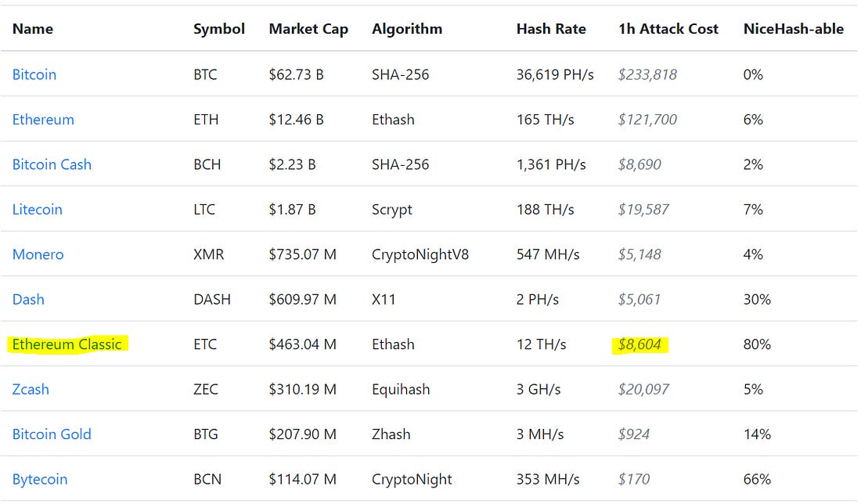Click Ethereum Classic's 80% NiceHash-able value
Viewport: 861px width, 504px height.
pyautogui.click(x=757, y=344)
